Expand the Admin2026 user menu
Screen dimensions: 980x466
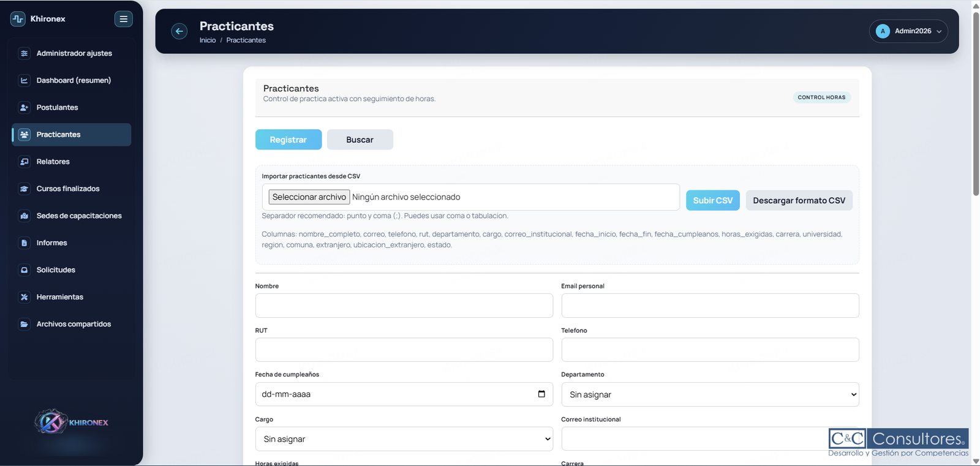[908, 31]
